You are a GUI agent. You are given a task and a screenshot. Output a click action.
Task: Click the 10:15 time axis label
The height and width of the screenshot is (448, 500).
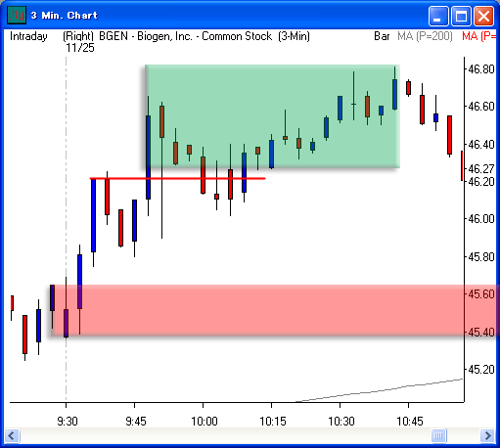click(x=273, y=422)
